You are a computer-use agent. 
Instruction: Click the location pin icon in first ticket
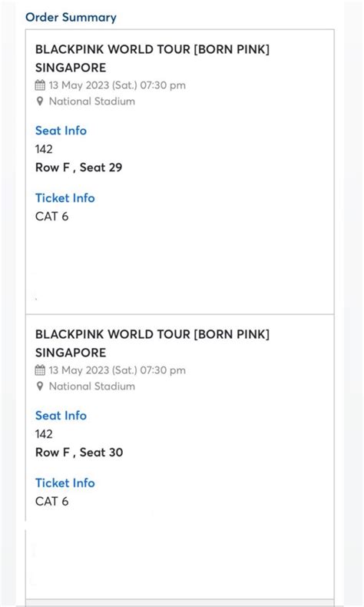40,101
